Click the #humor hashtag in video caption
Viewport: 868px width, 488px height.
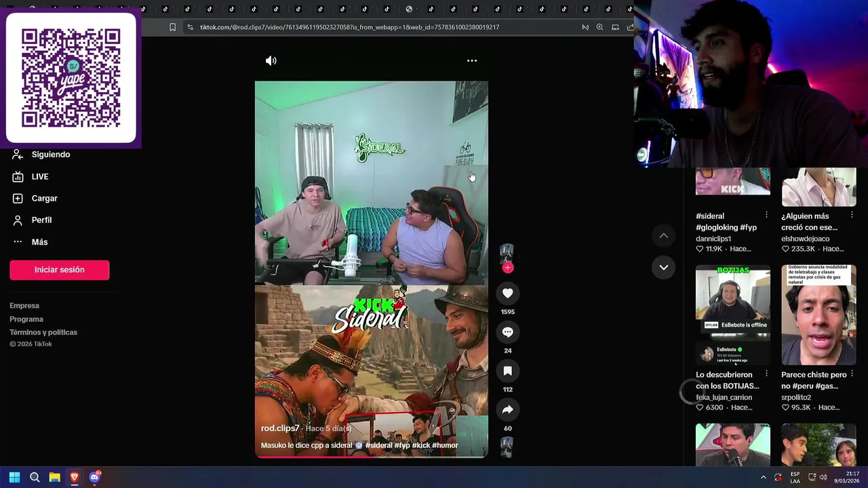(445, 445)
